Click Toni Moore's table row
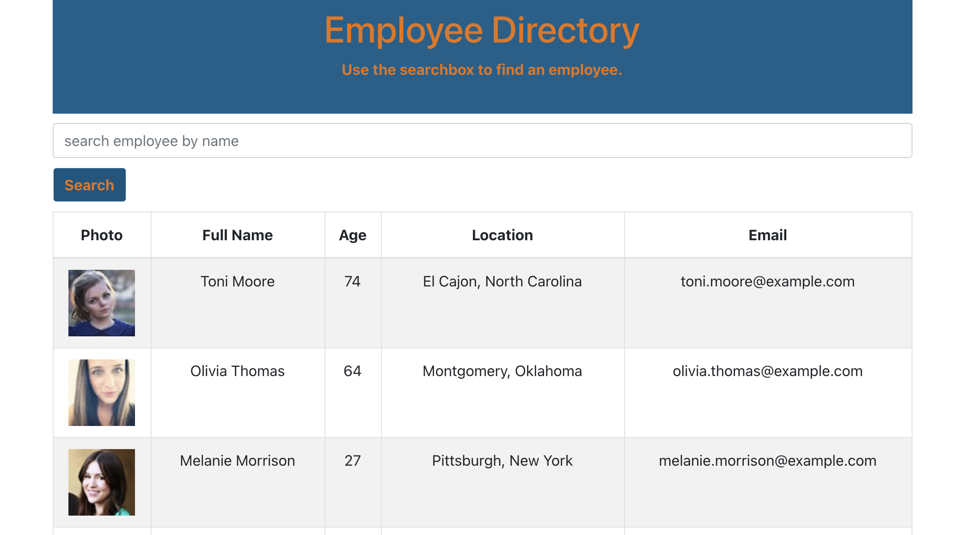 click(483, 303)
